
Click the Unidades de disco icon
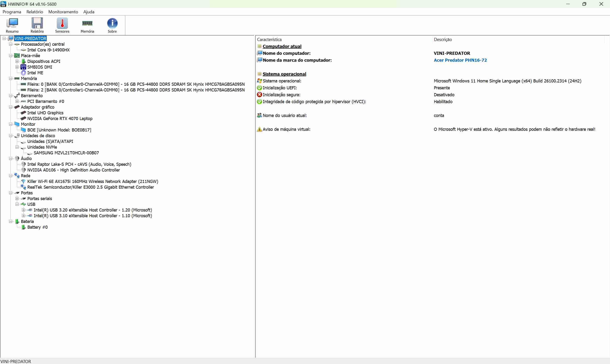[x=17, y=136]
